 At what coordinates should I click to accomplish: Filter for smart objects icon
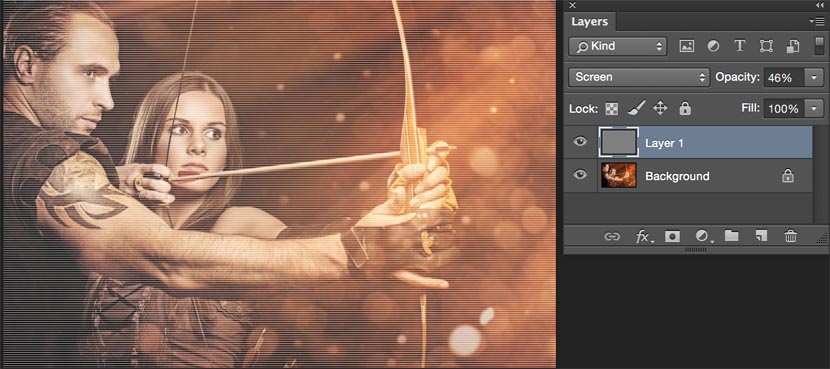pos(792,47)
